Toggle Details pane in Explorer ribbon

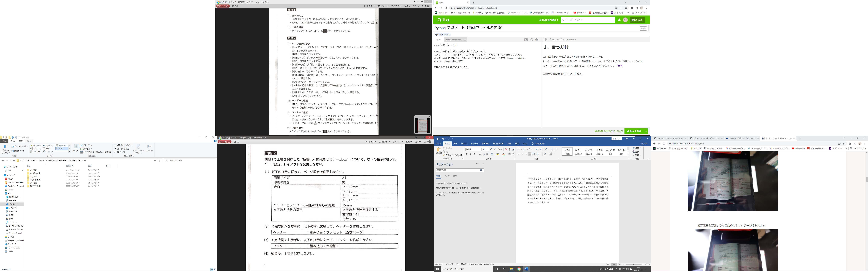(18, 151)
